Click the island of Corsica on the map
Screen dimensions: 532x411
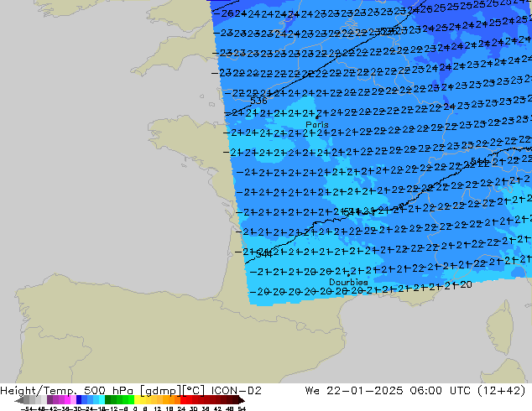tap(502, 328)
